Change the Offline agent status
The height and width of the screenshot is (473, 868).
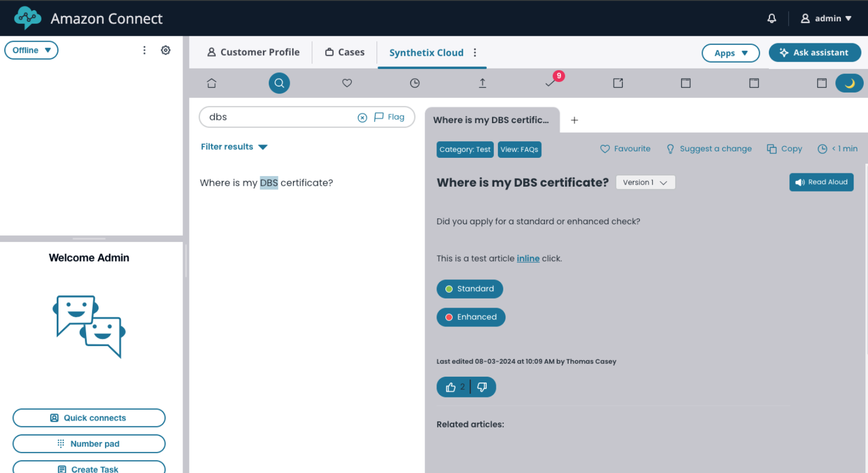[31, 50]
